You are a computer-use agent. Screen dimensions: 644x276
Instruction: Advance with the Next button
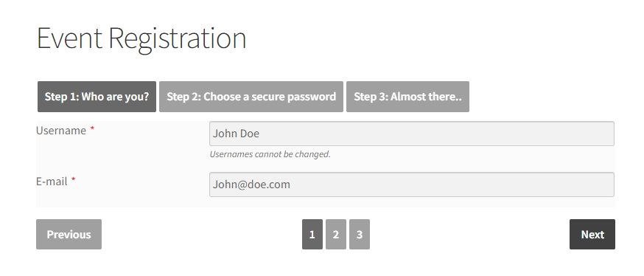[x=592, y=235]
